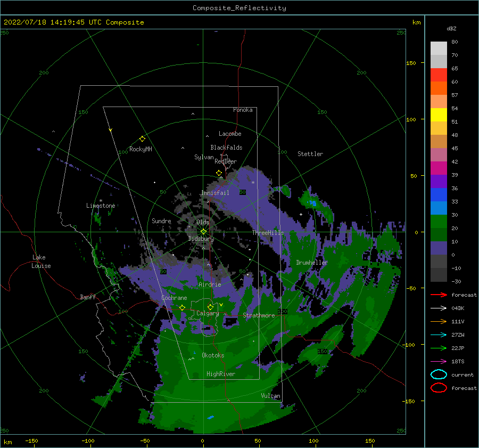Click the Cochrane city label

point(174,298)
